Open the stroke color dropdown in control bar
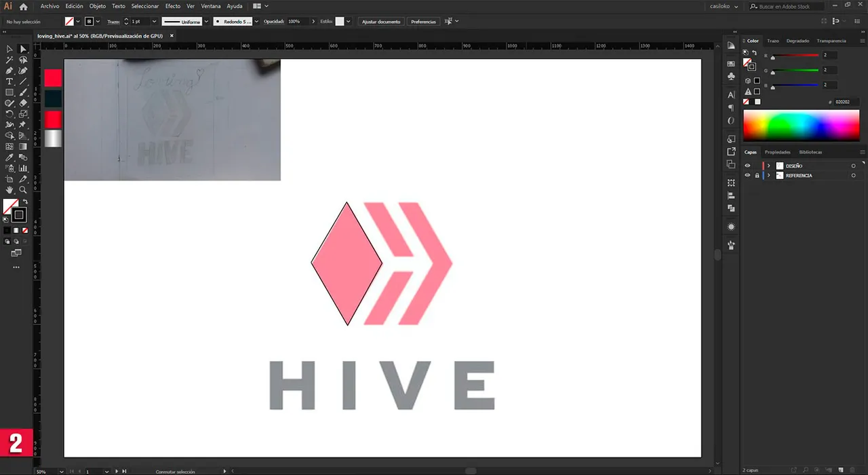The height and width of the screenshot is (475, 868). click(98, 21)
